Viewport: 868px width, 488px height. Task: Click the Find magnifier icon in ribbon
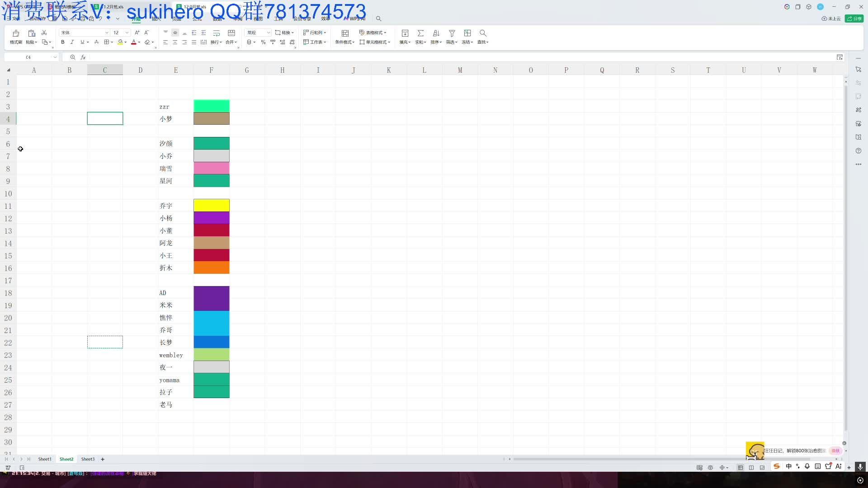click(483, 33)
